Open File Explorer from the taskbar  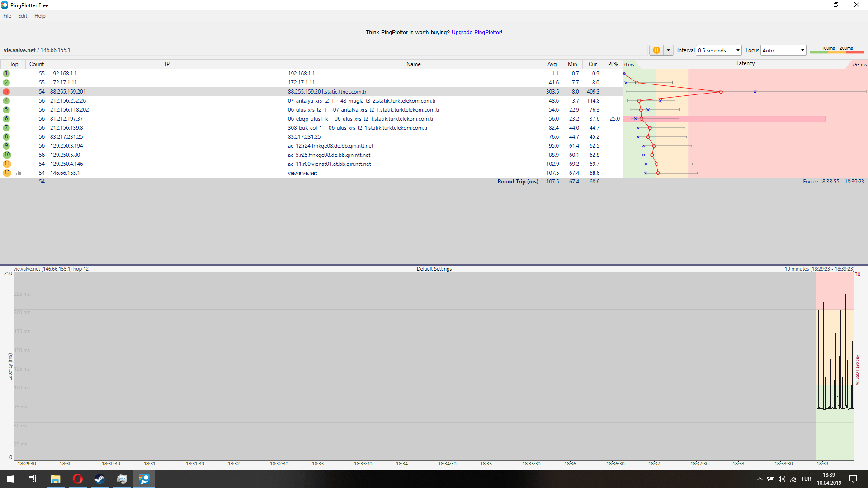[55, 479]
